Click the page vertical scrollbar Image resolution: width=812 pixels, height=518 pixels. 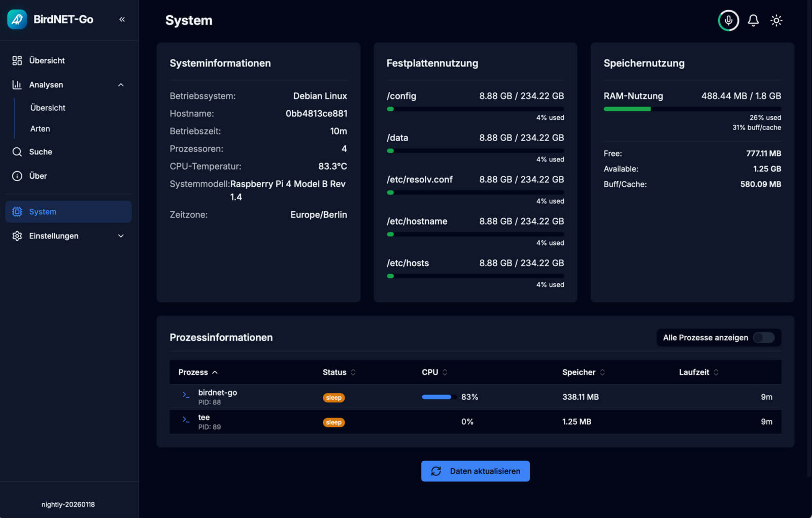pyautogui.click(x=809, y=239)
